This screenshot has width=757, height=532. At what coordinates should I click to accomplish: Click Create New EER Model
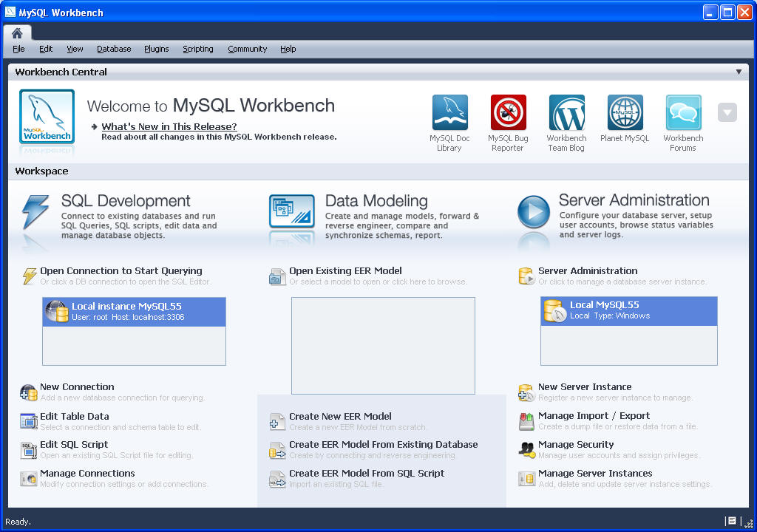point(340,417)
